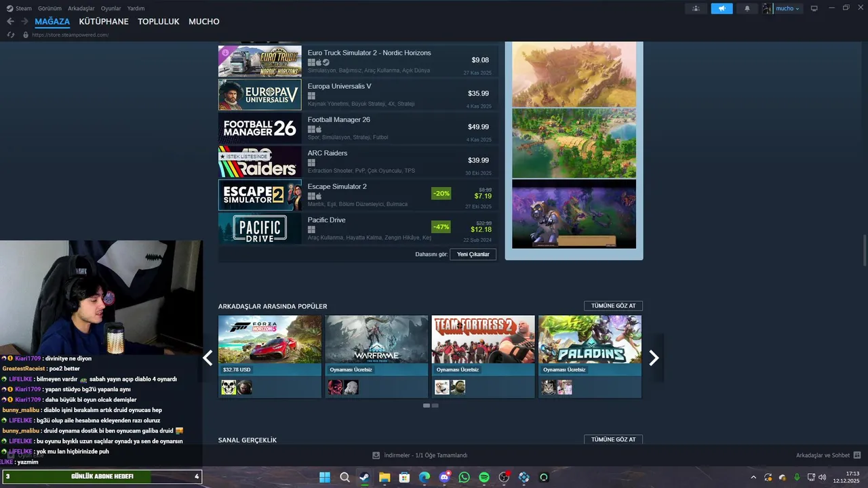Screen dimensions: 868x488
Task: Open the Görünüm menu
Action: tap(50, 8)
